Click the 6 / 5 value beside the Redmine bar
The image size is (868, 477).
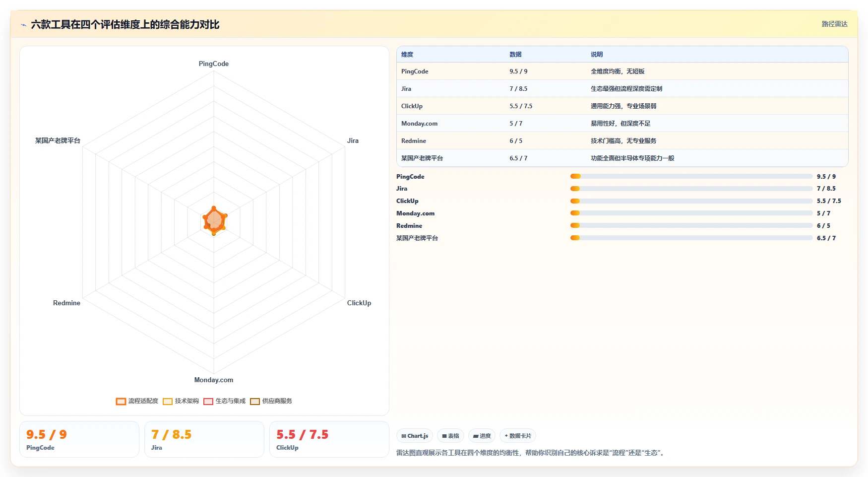pyautogui.click(x=823, y=225)
